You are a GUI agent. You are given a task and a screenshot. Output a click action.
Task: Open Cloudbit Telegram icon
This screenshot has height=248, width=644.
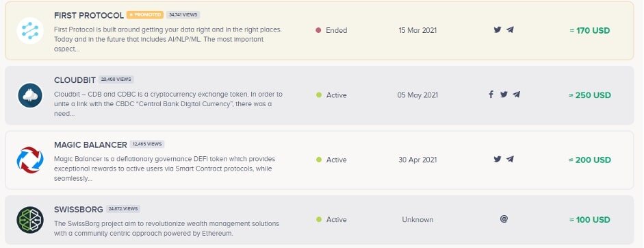click(517, 95)
